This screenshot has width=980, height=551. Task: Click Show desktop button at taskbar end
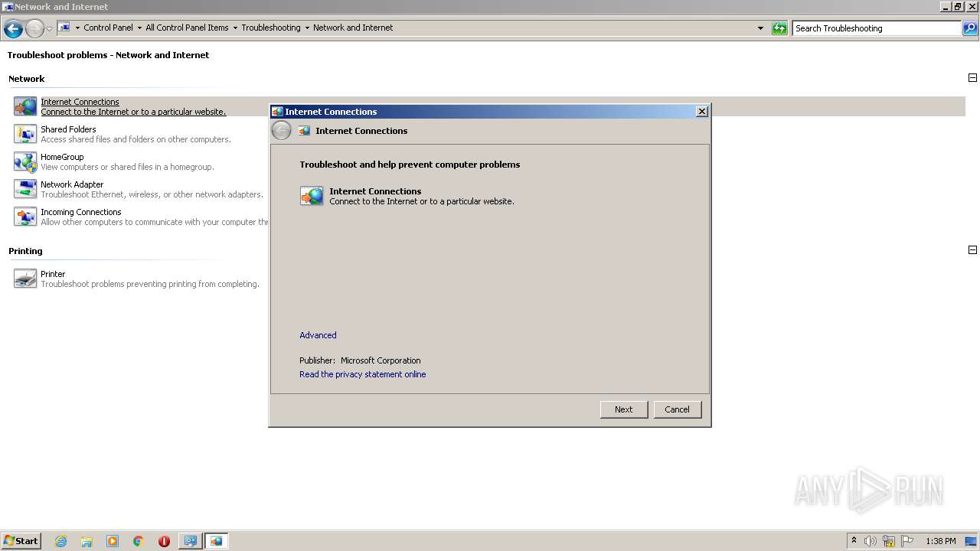coord(972,541)
